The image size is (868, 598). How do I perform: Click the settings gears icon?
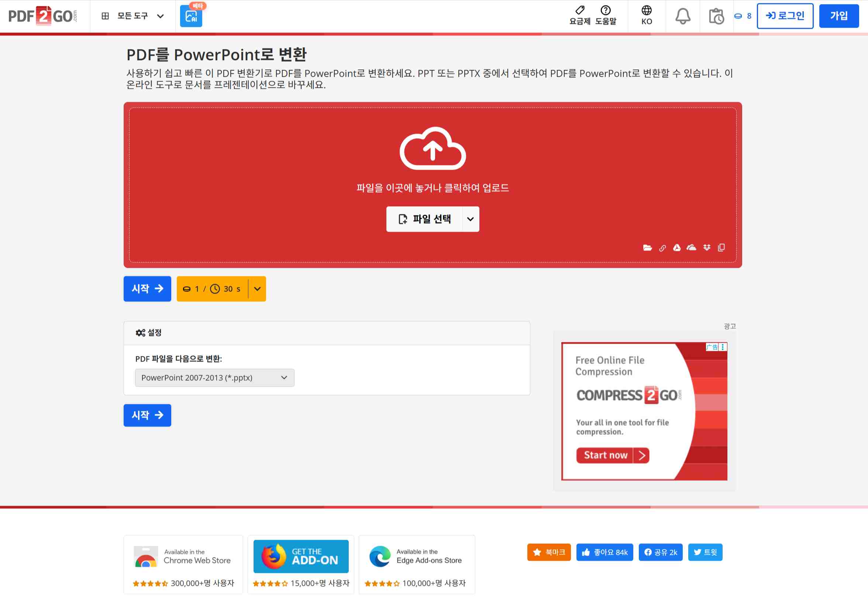[140, 333]
